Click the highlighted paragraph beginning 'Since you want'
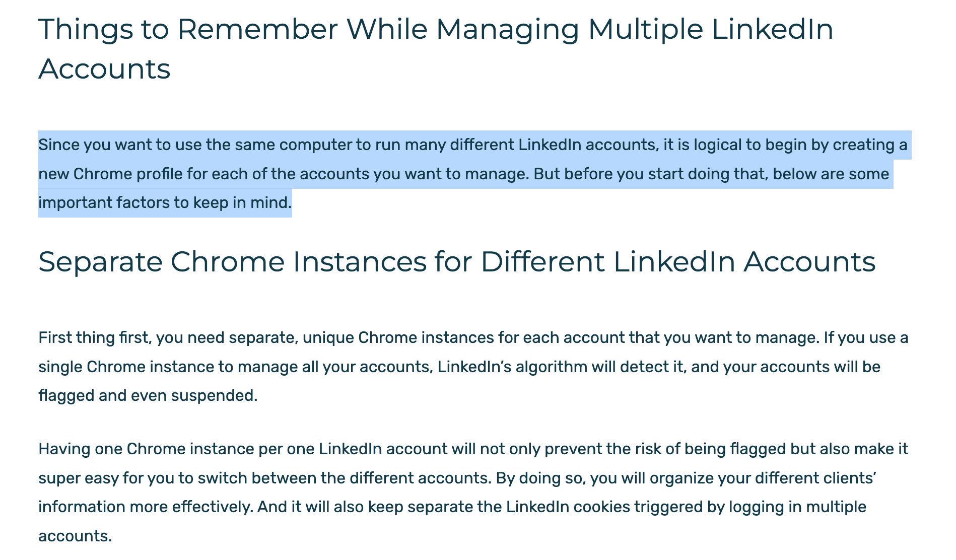The height and width of the screenshot is (560, 956). 474,174
